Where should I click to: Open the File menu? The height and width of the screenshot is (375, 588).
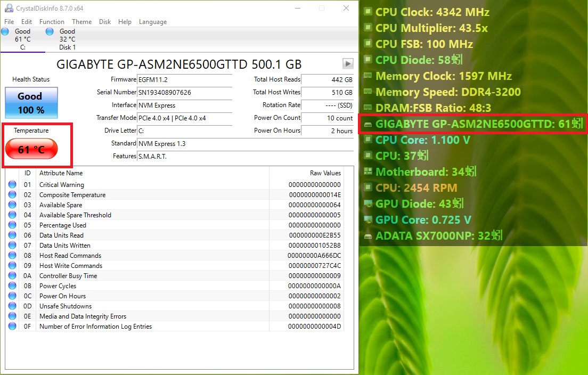click(x=9, y=22)
